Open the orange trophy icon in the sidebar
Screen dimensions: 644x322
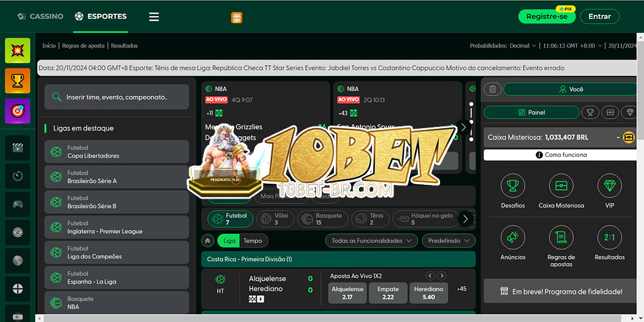point(18,81)
